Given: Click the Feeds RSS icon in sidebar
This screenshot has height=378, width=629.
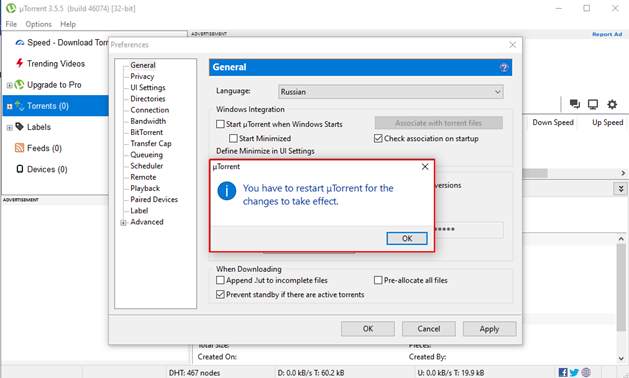Looking at the screenshot, I should pyautogui.click(x=19, y=148).
